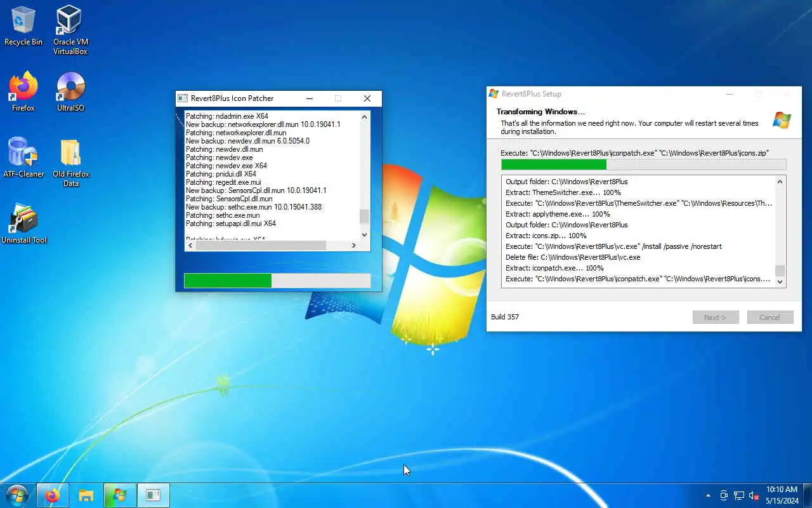This screenshot has height=508, width=812.
Task: Select the Old Firefox Data folder
Action: pos(70,163)
